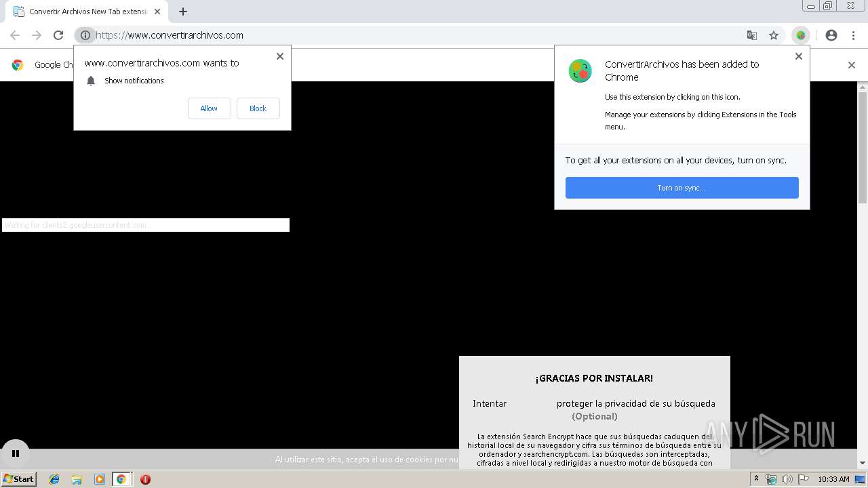The height and width of the screenshot is (488, 868).
Task: Dismiss the Google Chrome infobar
Action: point(852,65)
